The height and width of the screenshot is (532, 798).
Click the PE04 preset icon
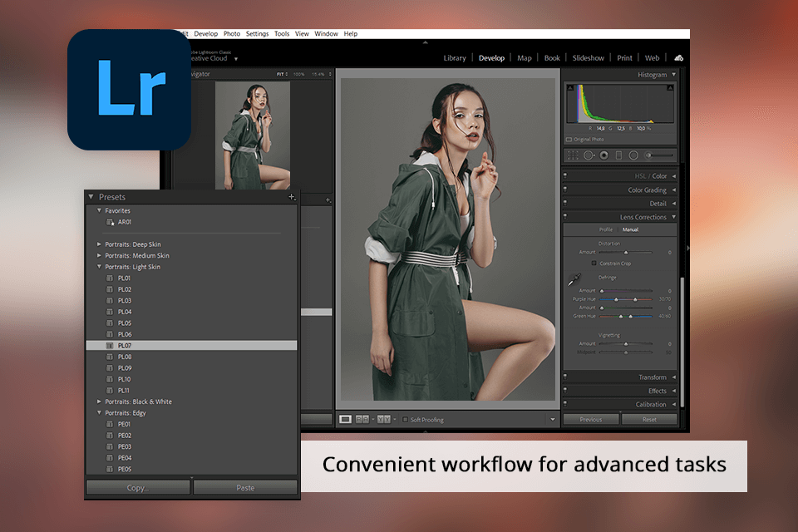(x=110, y=458)
